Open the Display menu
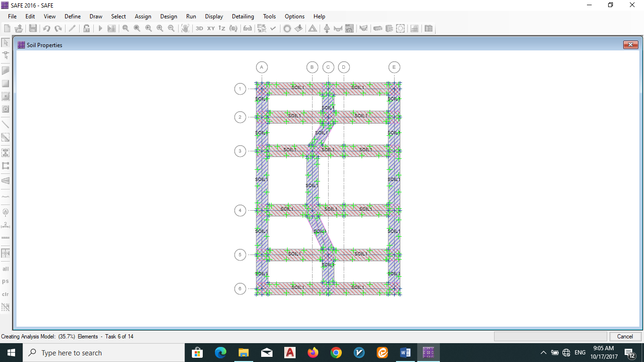The height and width of the screenshot is (362, 644). (214, 16)
